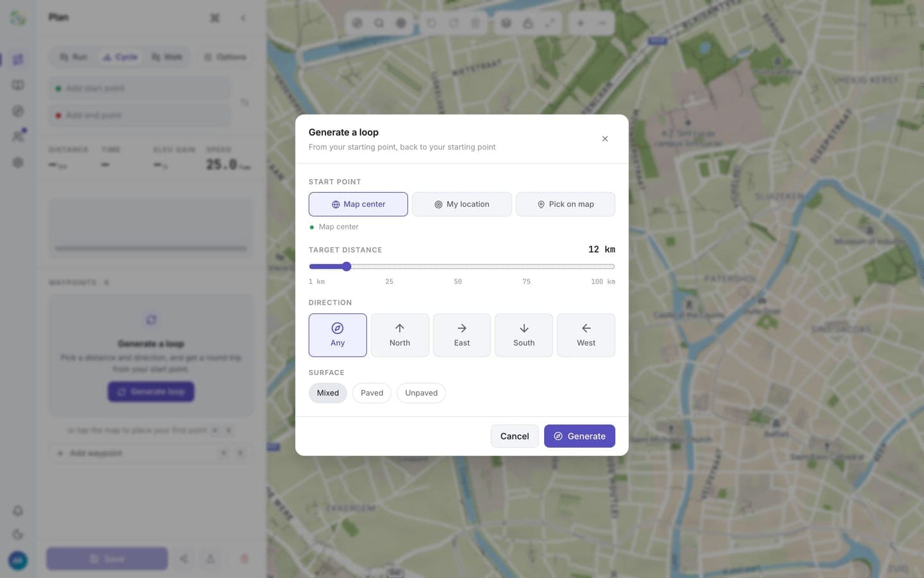The width and height of the screenshot is (924, 578).
Task: Zoom out with the map minus icon
Action: pos(603,23)
